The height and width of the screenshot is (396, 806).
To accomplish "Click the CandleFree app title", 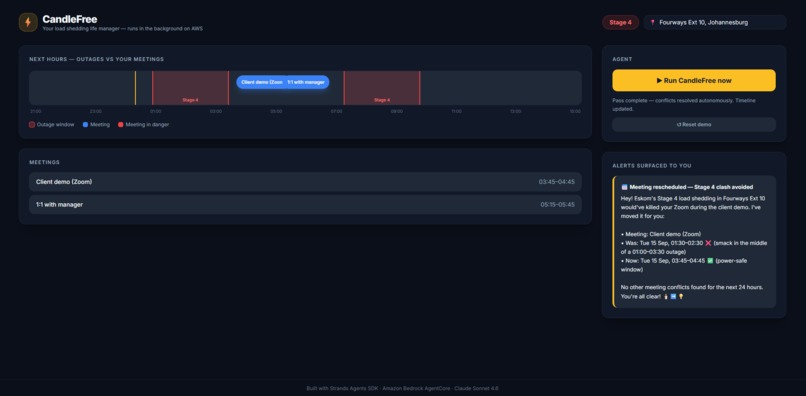I will (x=69, y=19).
